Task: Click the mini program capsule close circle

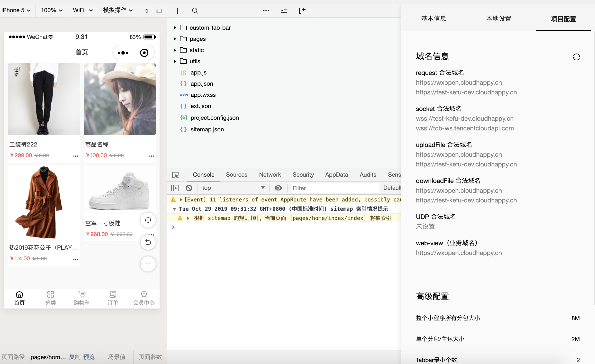Action: pos(144,53)
